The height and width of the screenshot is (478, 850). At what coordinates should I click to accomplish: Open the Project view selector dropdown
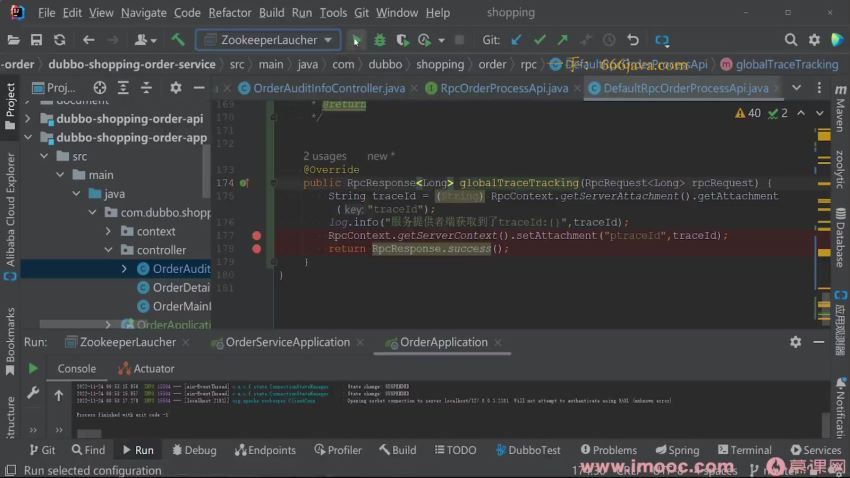[x=53, y=88]
